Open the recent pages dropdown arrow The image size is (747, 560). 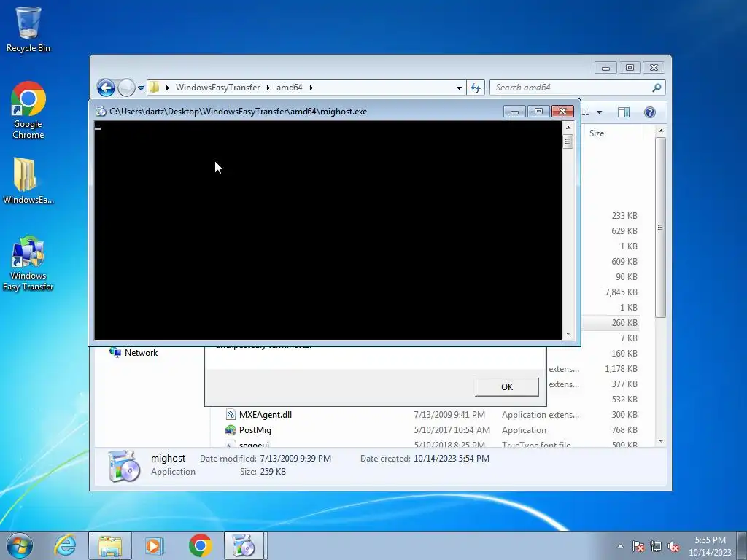141,88
